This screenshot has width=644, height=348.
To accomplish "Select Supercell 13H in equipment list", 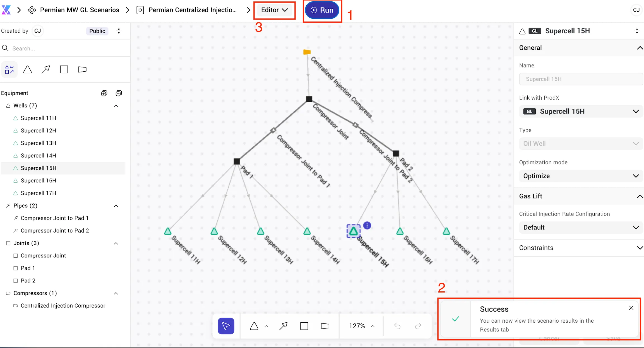I will click(38, 143).
